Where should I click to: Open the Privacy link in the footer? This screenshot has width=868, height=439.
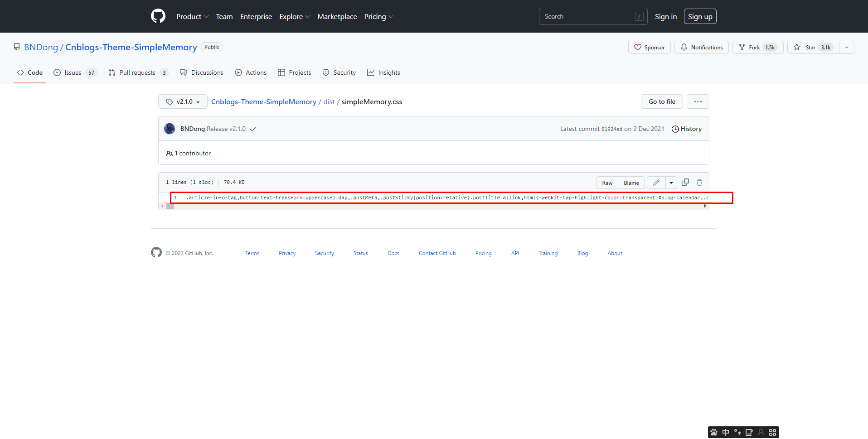pos(287,253)
